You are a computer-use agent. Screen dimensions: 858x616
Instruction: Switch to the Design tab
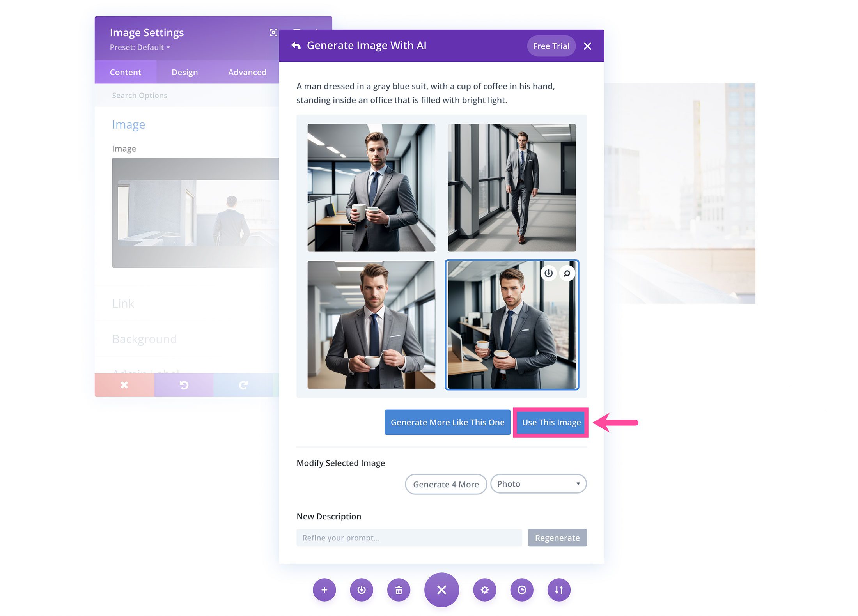(184, 72)
